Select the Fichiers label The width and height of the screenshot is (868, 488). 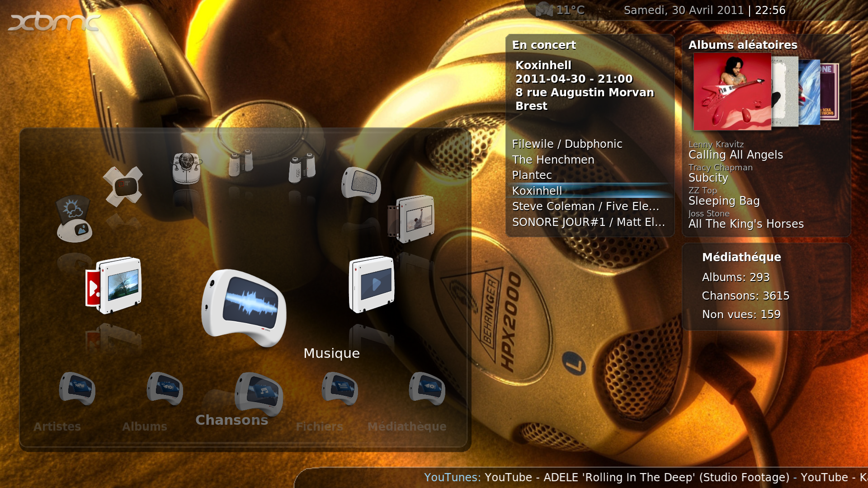point(319,427)
